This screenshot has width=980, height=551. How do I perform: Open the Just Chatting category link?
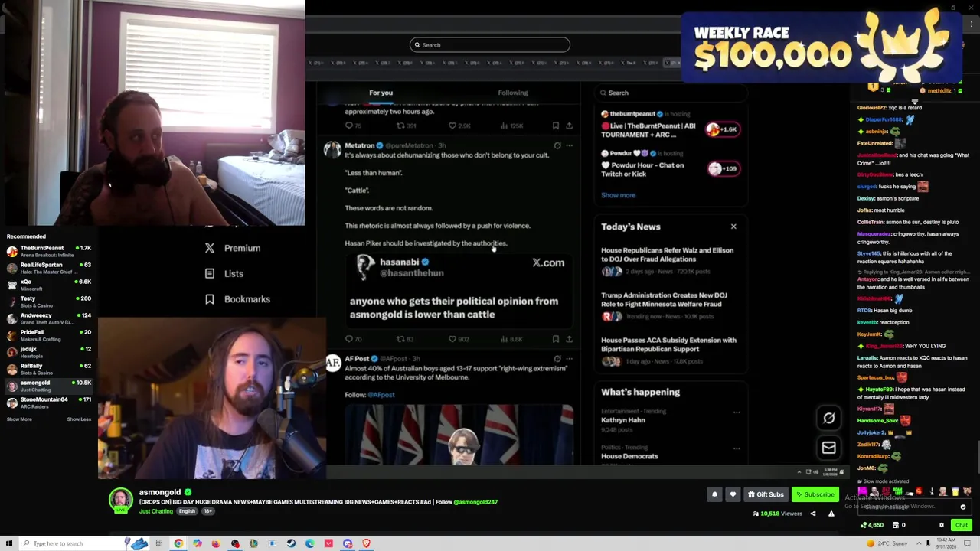[x=155, y=511]
